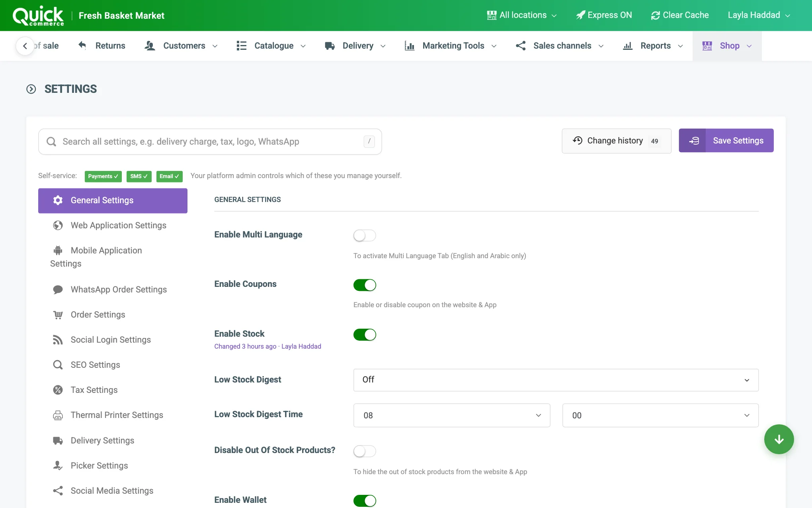Click the navbar scroll-left chevron
The image size is (812, 508).
(x=25, y=46)
